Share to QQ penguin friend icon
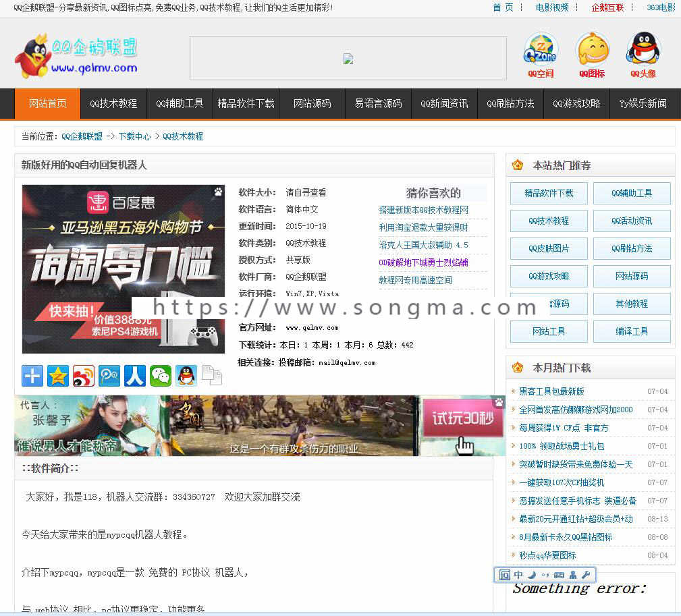681x616 pixels. pyautogui.click(x=186, y=376)
